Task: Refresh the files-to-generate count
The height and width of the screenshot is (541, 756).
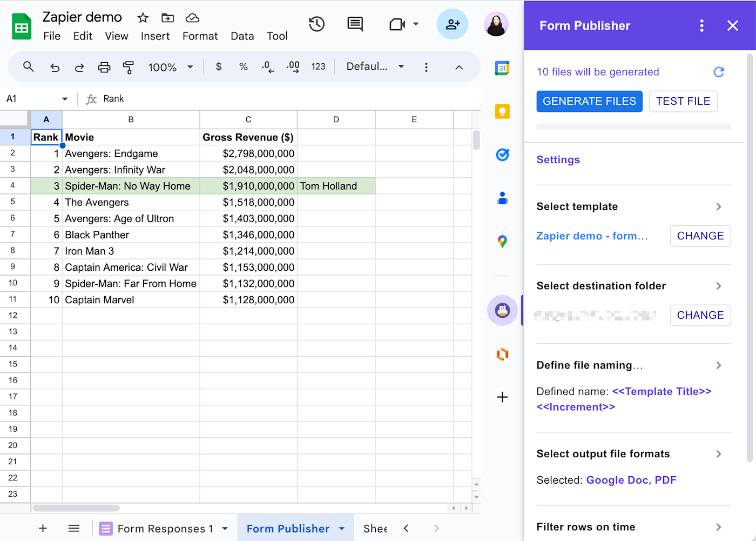Action: click(x=719, y=72)
